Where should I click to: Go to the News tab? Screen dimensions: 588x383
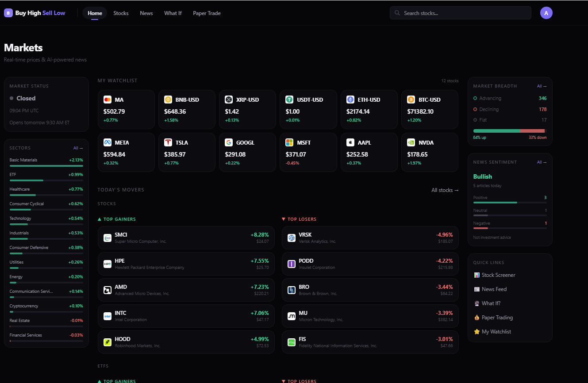[x=146, y=13]
